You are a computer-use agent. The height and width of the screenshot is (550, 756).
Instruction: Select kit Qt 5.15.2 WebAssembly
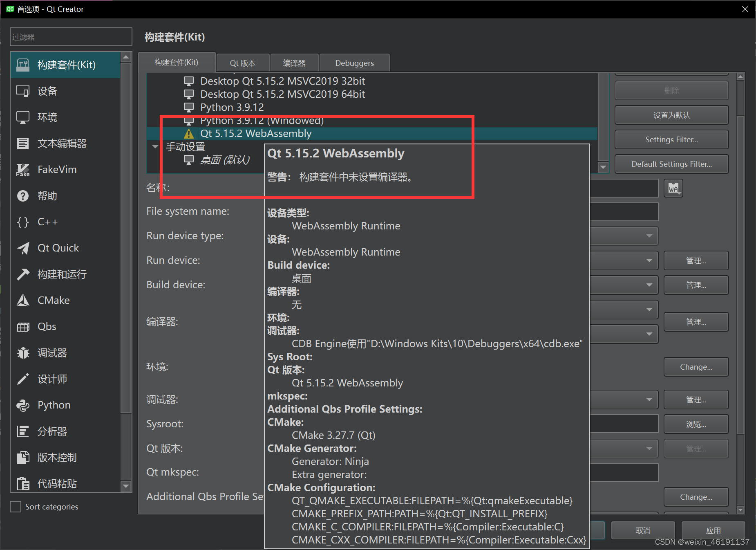click(x=256, y=134)
